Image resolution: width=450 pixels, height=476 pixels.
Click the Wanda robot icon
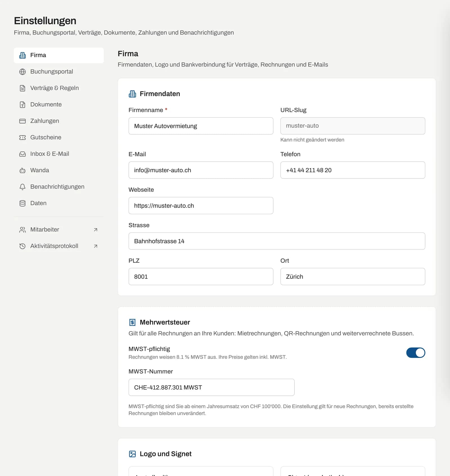tap(22, 170)
